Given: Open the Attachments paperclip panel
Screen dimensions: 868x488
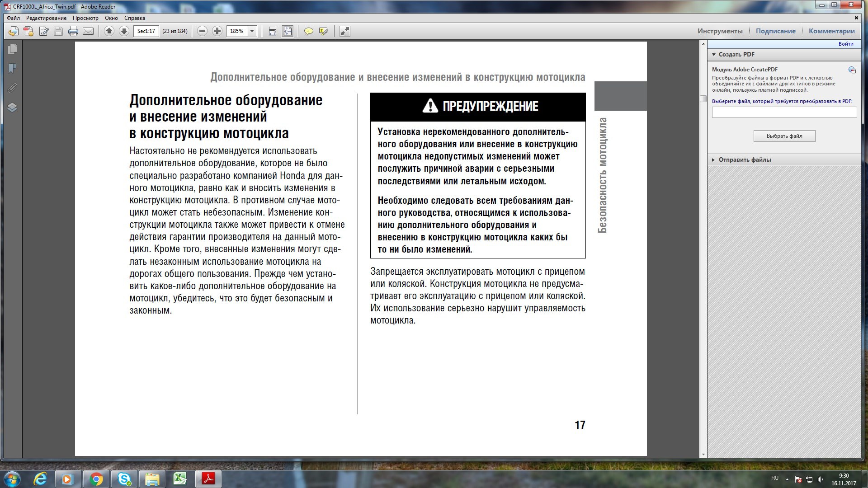Looking at the screenshot, I should [x=12, y=88].
